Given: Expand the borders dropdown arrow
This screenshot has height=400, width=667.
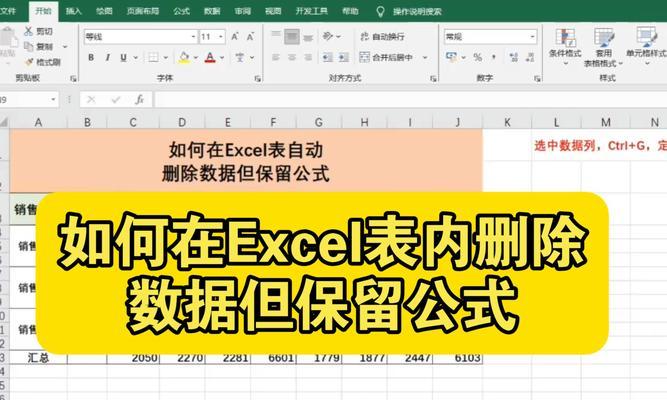Looking at the screenshot, I should pos(165,57).
